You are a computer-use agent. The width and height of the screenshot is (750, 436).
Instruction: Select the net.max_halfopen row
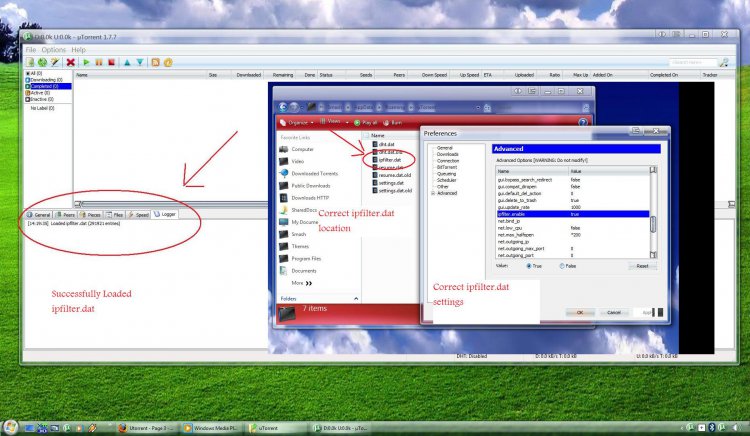[573, 235]
